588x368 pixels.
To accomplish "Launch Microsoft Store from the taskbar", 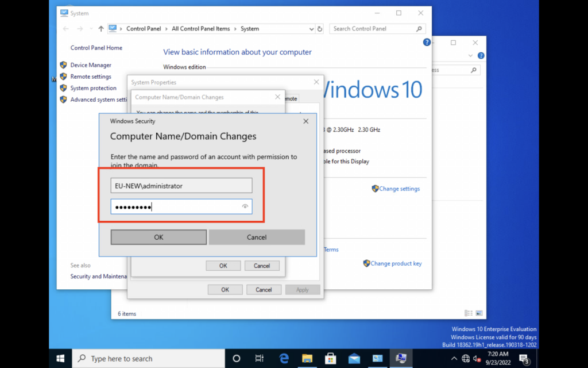I will click(x=331, y=358).
